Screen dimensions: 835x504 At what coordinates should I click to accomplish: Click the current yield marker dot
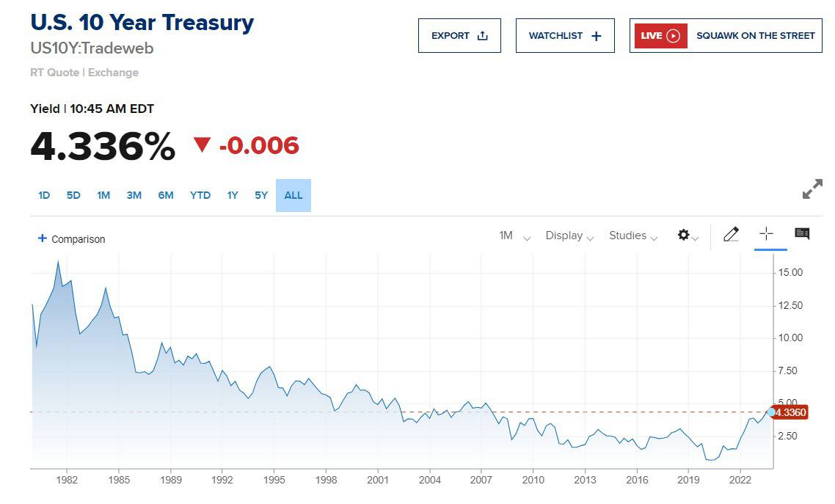[771, 412]
